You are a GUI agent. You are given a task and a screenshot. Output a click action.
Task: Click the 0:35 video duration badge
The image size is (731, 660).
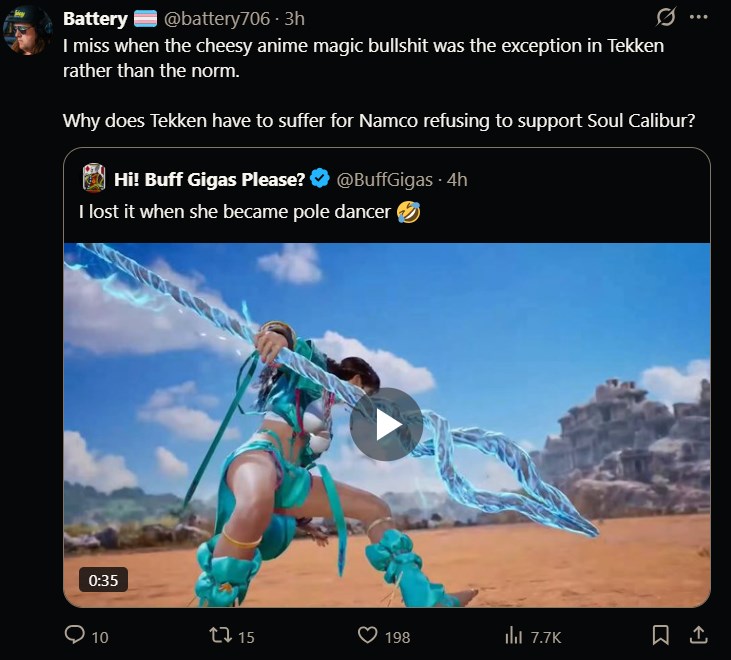tap(103, 580)
